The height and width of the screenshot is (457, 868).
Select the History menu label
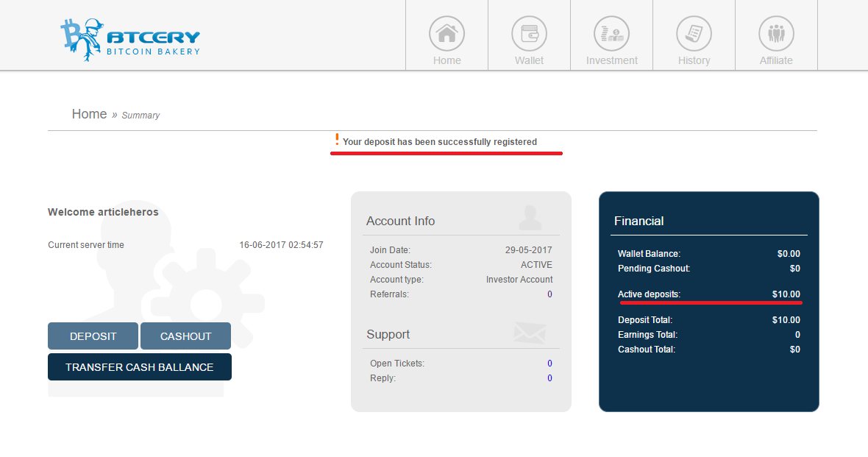[x=694, y=60]
